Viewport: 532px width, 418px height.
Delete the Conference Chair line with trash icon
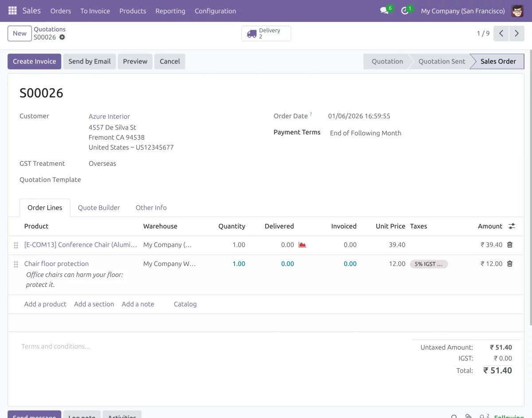(509, 245)
